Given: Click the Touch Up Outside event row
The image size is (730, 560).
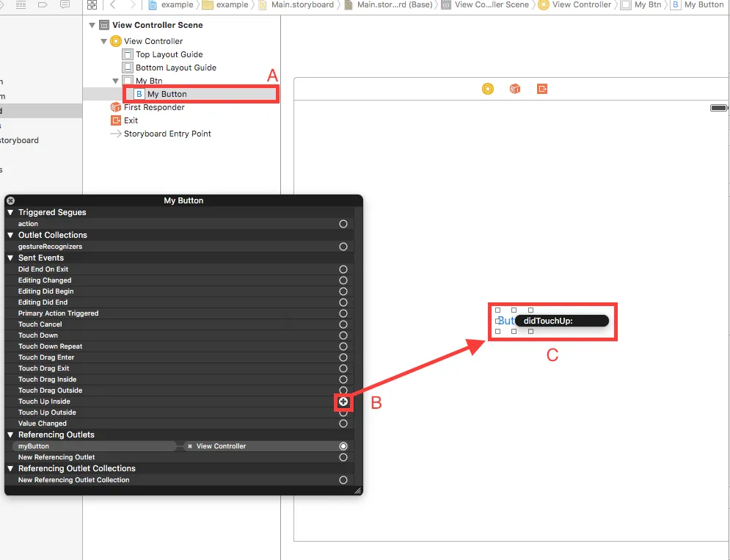Looking at the screenshot, I should point(179,412).
